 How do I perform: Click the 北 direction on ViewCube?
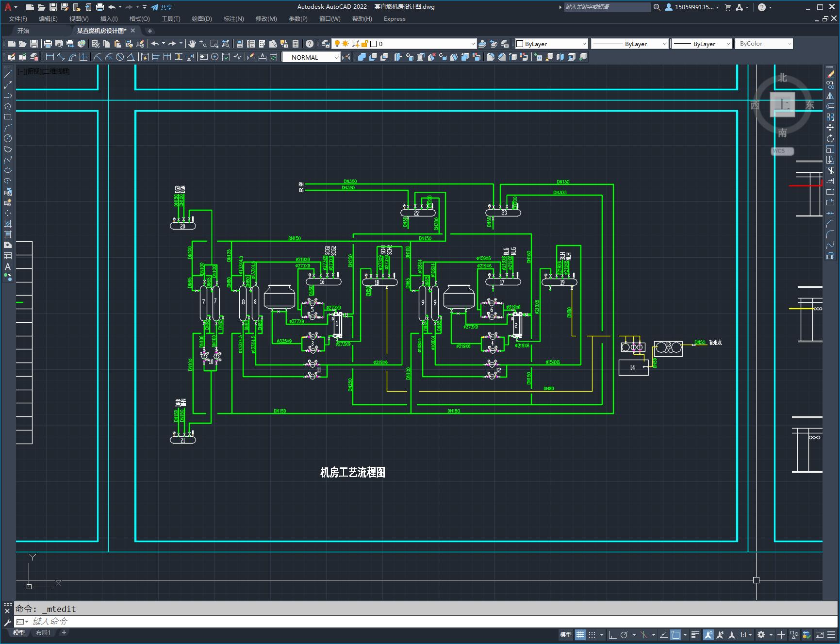(782, 78)
